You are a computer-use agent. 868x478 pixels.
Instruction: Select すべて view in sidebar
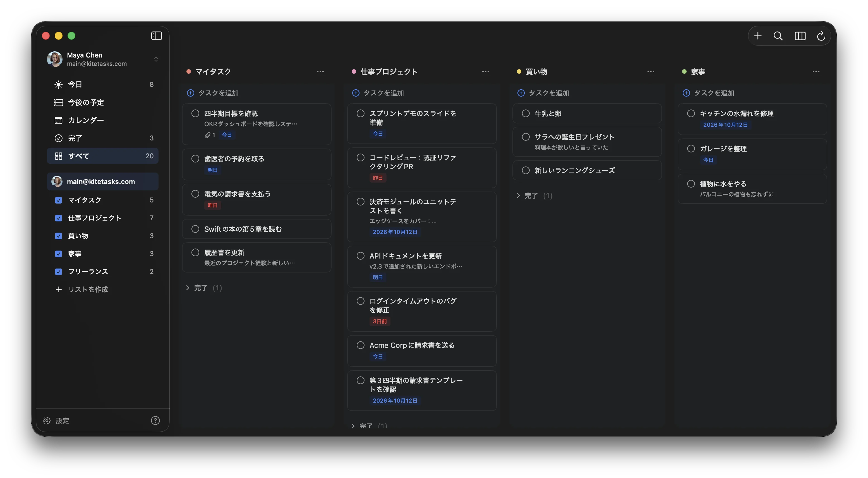[x=103, y=156]
